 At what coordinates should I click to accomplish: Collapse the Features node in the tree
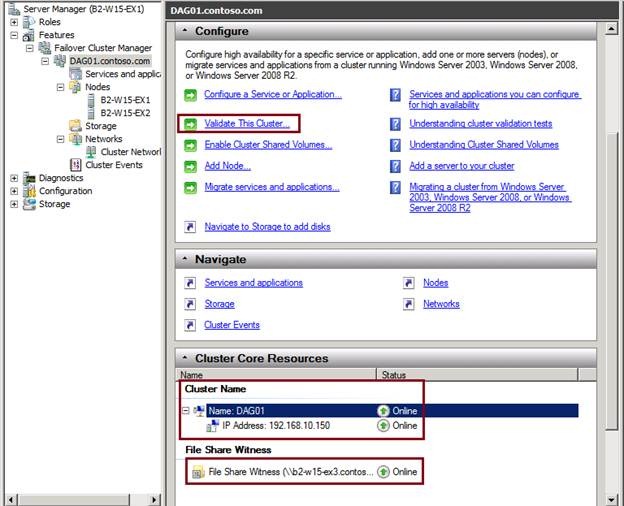[x=14, y=35]
